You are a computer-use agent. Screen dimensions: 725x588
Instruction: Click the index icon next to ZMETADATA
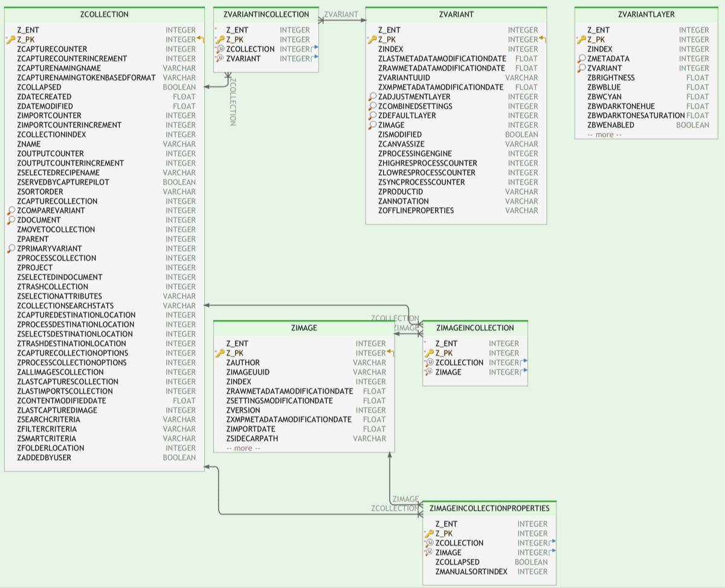pos(581,59)
